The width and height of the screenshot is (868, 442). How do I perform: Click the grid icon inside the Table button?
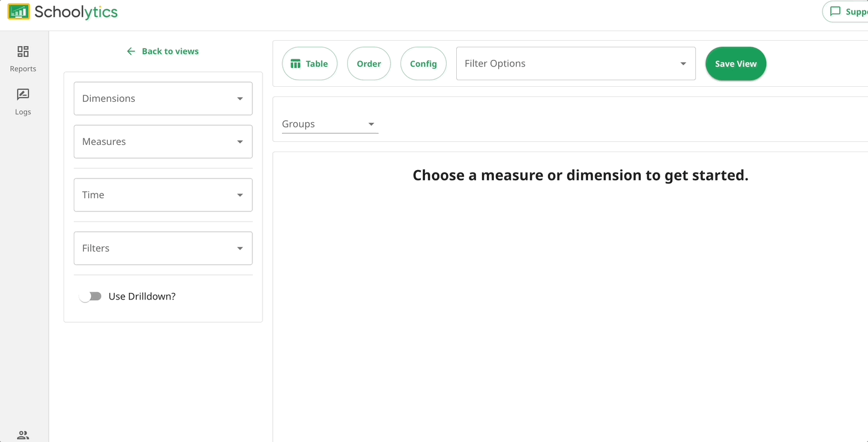(296, 63)
